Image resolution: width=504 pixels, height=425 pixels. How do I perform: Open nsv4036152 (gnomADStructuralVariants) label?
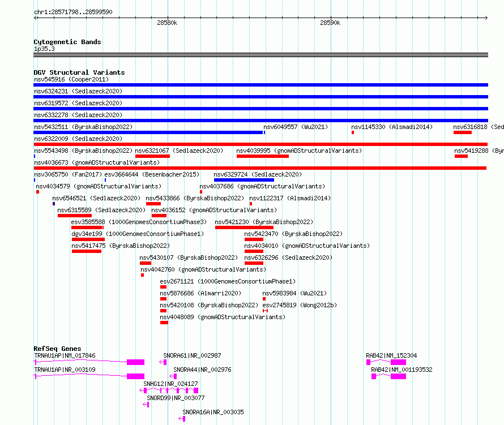click(214, 210)
